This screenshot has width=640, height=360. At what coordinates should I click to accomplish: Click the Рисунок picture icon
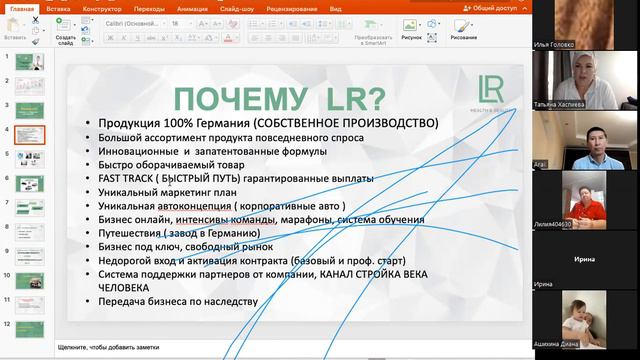tap(409, 25)
